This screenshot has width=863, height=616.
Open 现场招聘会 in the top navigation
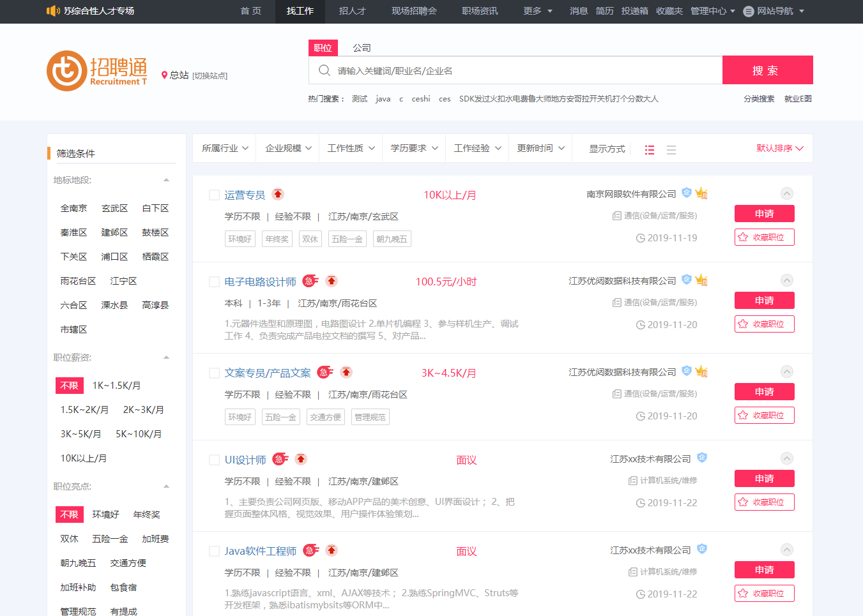(414, 11)
